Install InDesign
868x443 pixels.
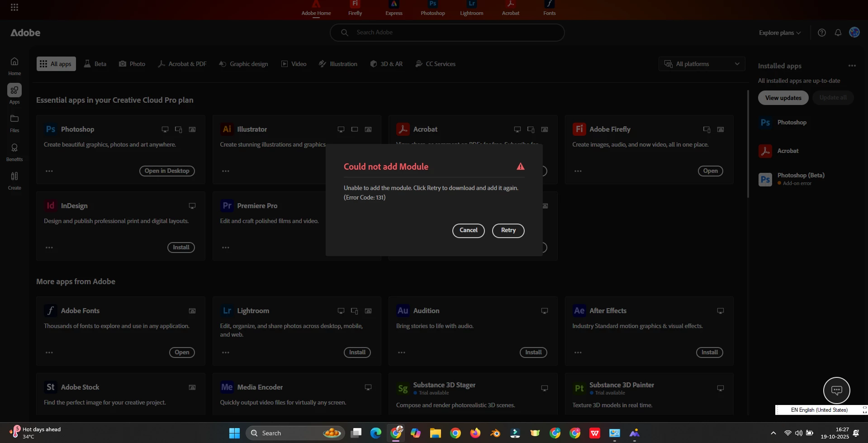pos(181,248)
